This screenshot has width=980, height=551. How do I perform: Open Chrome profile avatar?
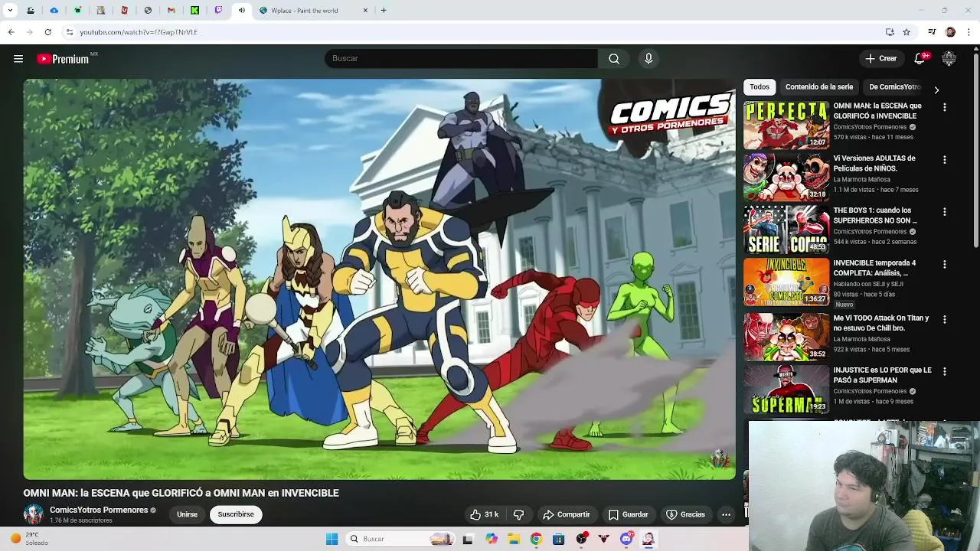point(950,32)
